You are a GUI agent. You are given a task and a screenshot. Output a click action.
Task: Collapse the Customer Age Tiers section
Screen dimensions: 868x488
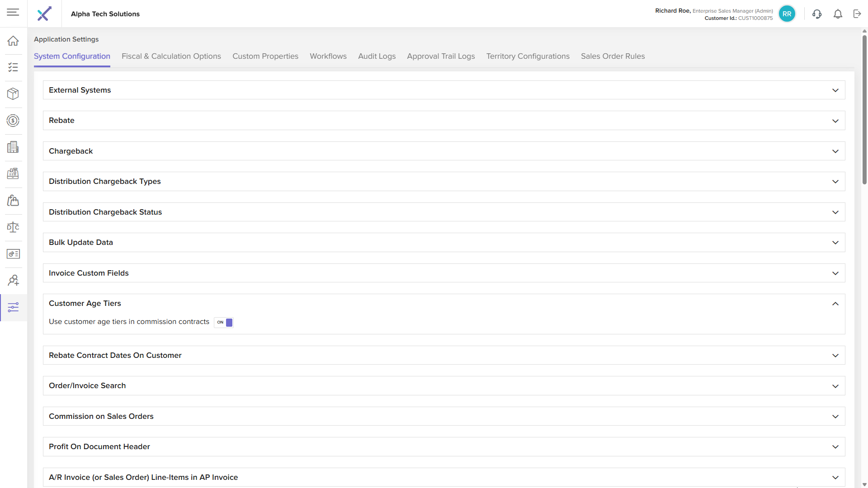coord(835,304)
